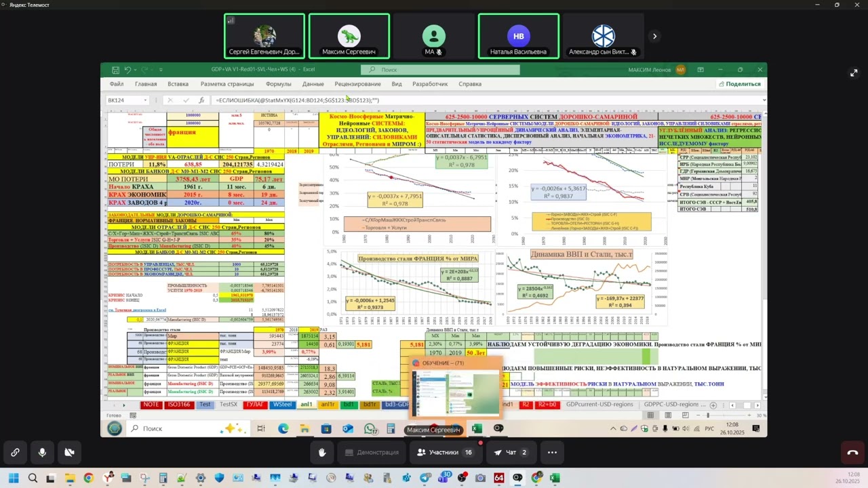The height and width of the screenshot is (488, 868).
Task: Open the Файл menu
Action: coord(117,84)
